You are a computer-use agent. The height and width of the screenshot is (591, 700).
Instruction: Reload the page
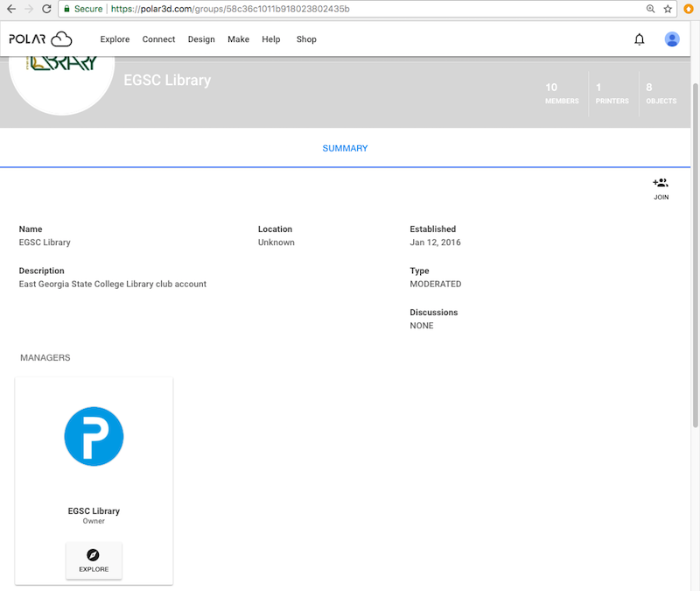coord(46,9)
